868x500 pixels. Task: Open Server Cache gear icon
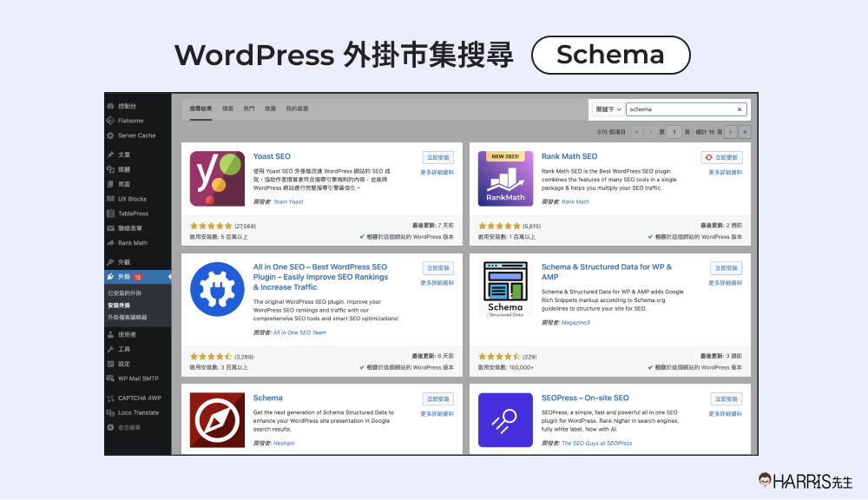[x=111, y=135]
